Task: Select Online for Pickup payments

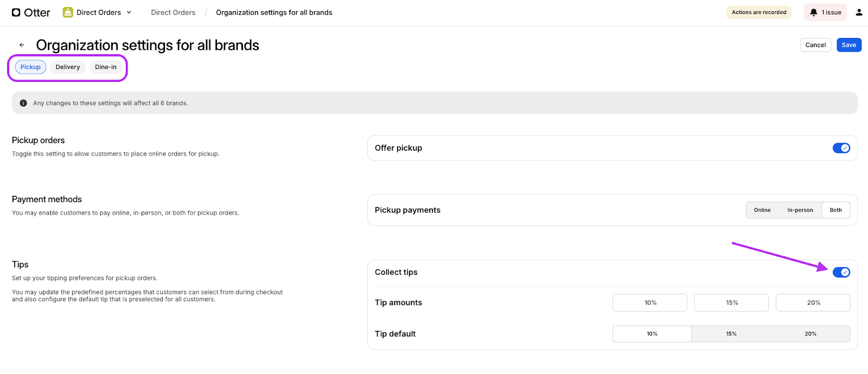Action: click(x=762, y=210)
